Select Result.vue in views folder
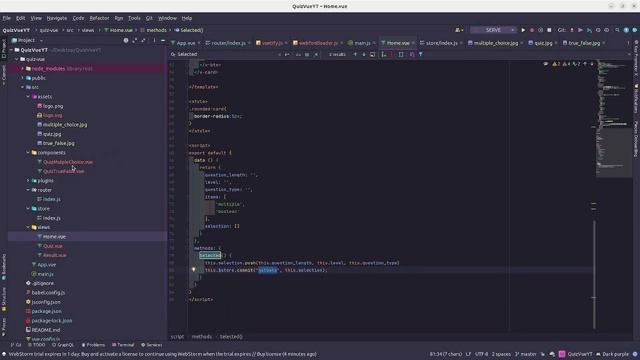 (x=55, y=255)
